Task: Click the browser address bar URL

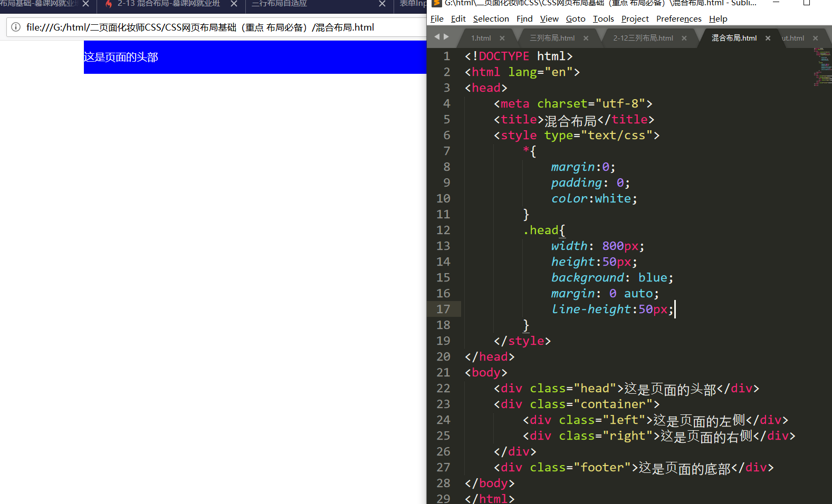Action: (200, 27)
